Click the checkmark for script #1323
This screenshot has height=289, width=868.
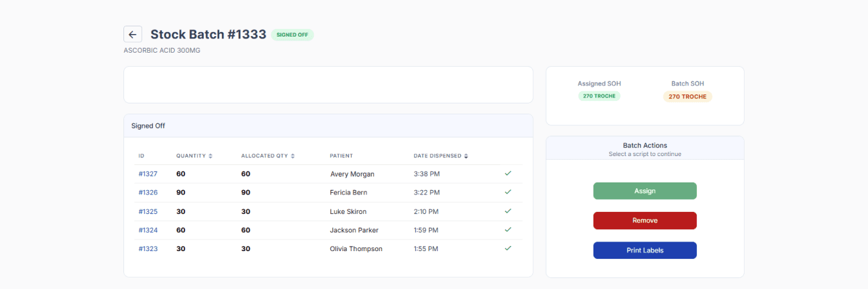click(508, 248)
